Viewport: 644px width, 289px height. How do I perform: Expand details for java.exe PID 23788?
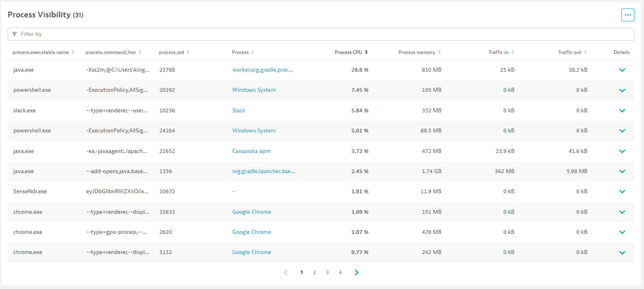[x=622, y=70]
